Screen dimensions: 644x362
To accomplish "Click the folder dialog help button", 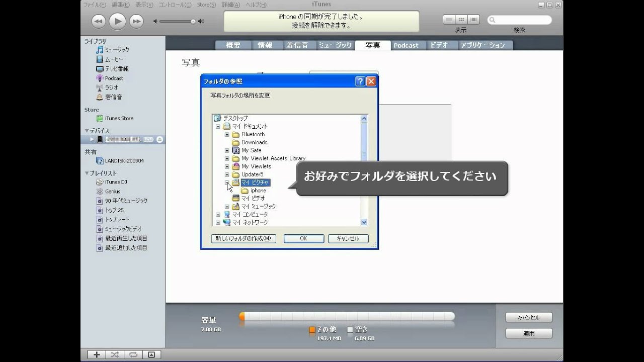I will 360,81.
